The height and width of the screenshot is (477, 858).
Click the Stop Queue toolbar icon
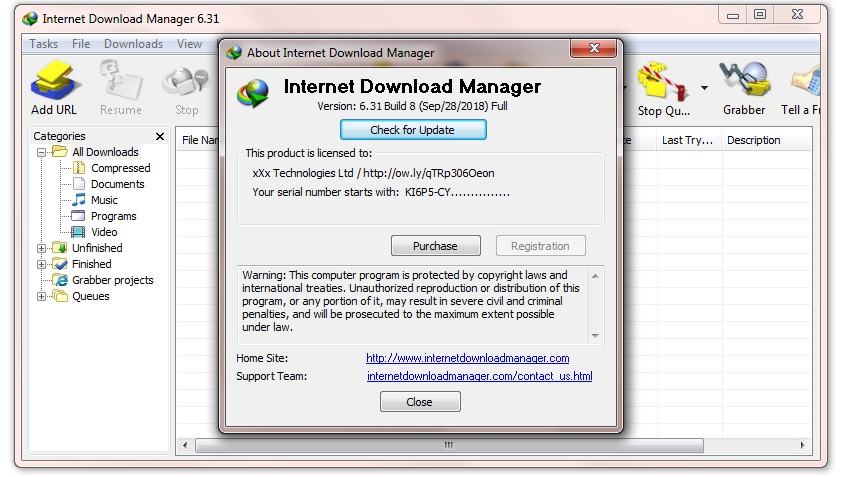pos(663,81)
